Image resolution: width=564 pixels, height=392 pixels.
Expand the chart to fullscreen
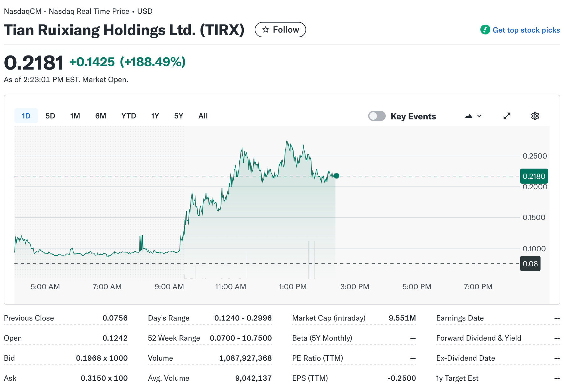click(x=507, y=116)
